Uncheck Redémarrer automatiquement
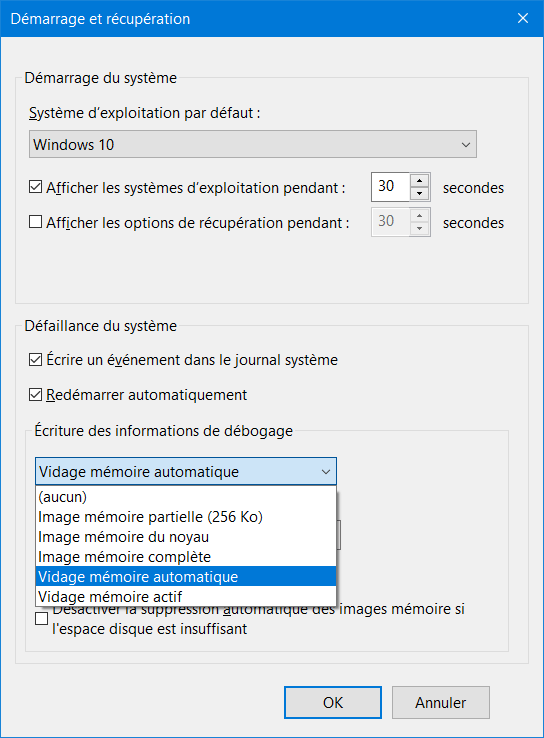Image resolution: width=544 pixels, height=738 pixels. pos(35,394)
